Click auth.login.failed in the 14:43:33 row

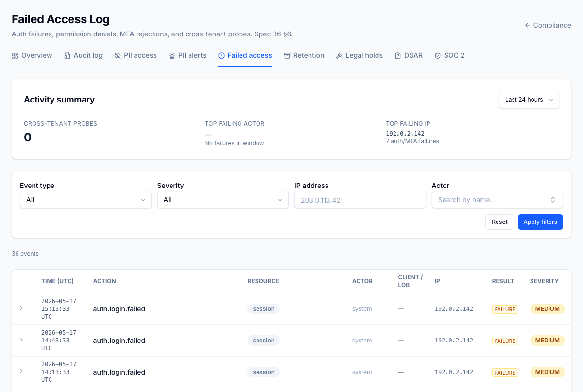pos(119,341)
